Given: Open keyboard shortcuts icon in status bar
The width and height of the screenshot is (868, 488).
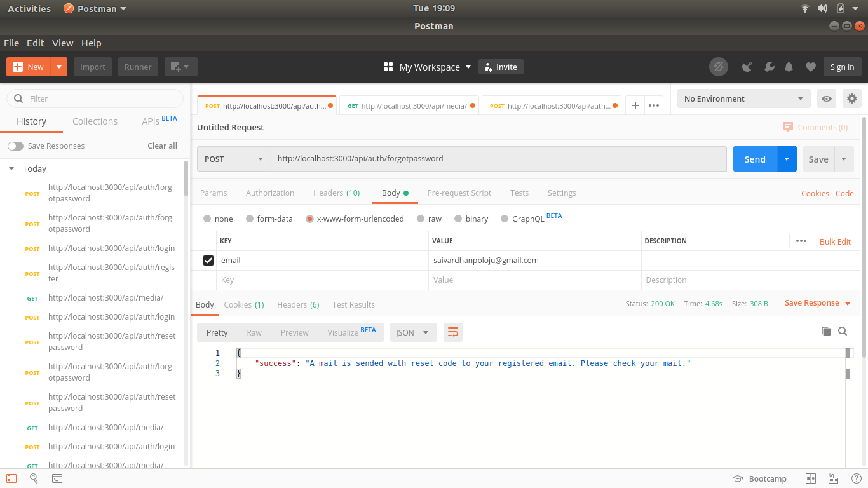Looking at the screenshot, I should point(833,478).
